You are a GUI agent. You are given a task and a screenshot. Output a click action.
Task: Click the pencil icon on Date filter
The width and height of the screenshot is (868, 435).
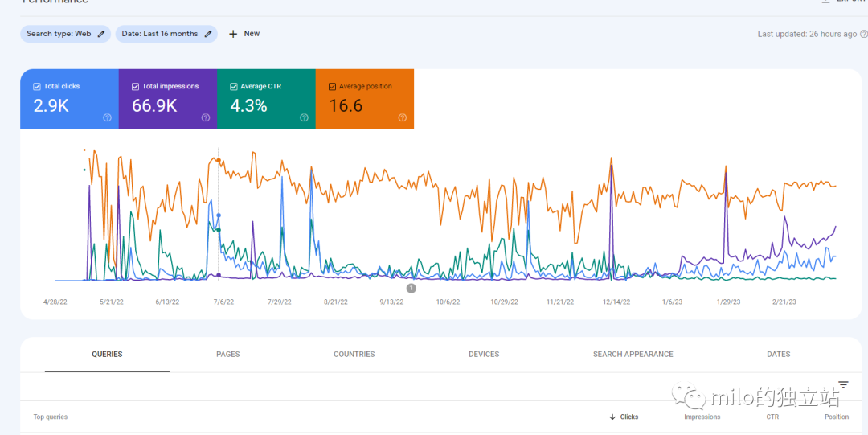(208, 34)
